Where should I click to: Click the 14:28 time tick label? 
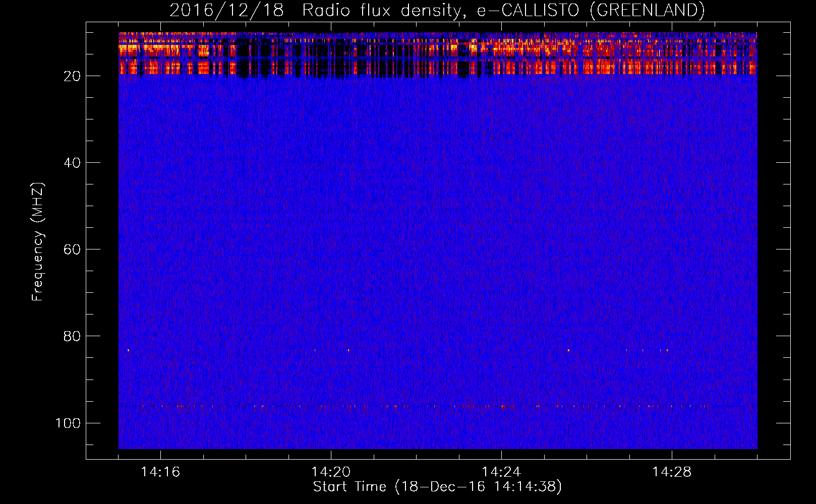tap(672, 472)
